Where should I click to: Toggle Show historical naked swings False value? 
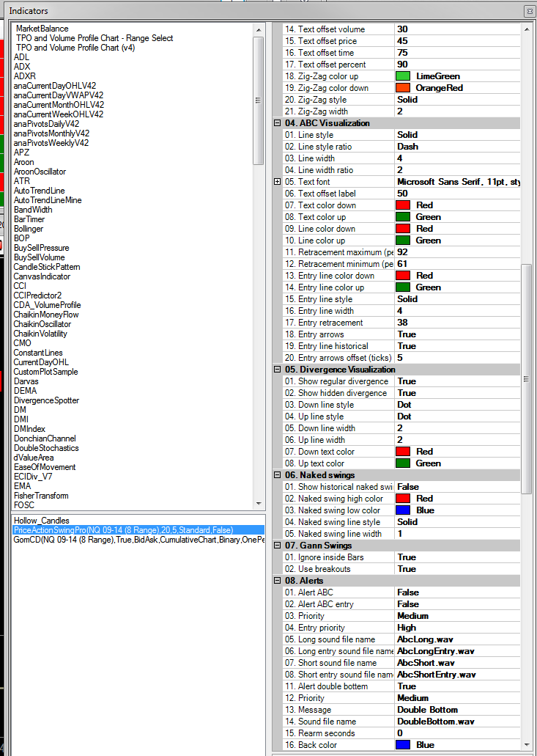(x=457, y=486)
